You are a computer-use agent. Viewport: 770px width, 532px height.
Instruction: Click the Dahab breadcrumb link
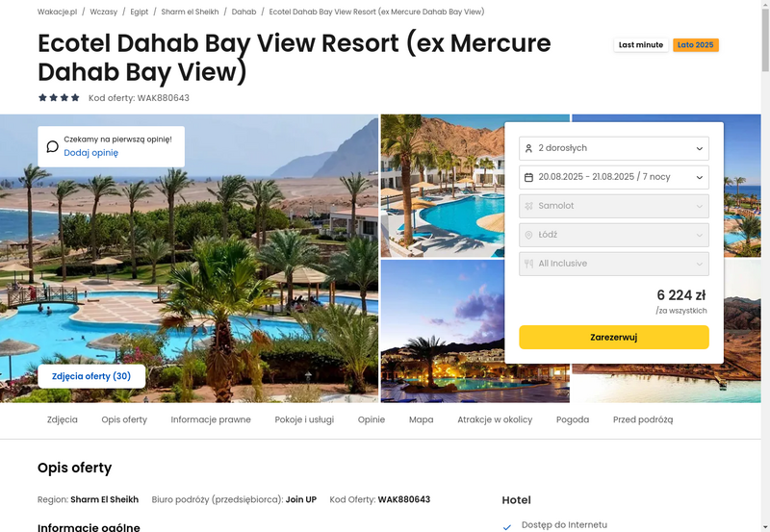(244, 12)
